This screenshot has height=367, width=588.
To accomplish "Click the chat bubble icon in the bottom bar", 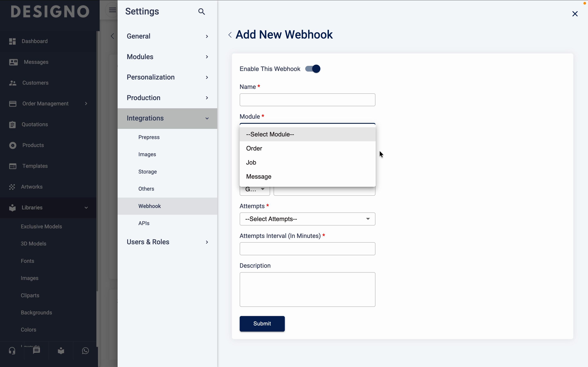I will 37,350.
